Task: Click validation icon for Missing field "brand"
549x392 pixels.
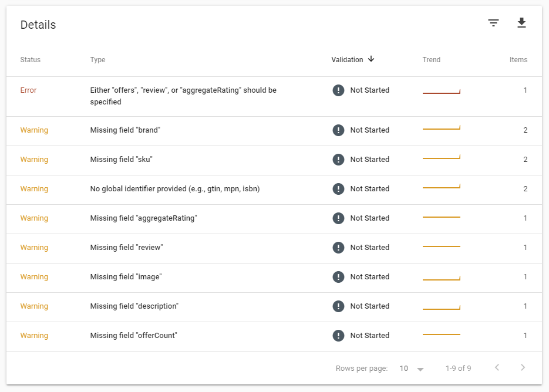Action: [x=338, y=130]
